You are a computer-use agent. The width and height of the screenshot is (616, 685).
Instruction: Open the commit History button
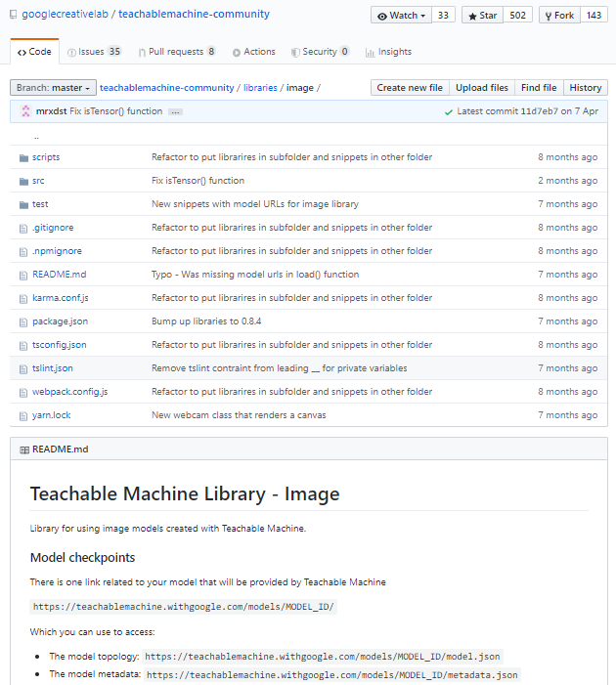tap(586, 87)
